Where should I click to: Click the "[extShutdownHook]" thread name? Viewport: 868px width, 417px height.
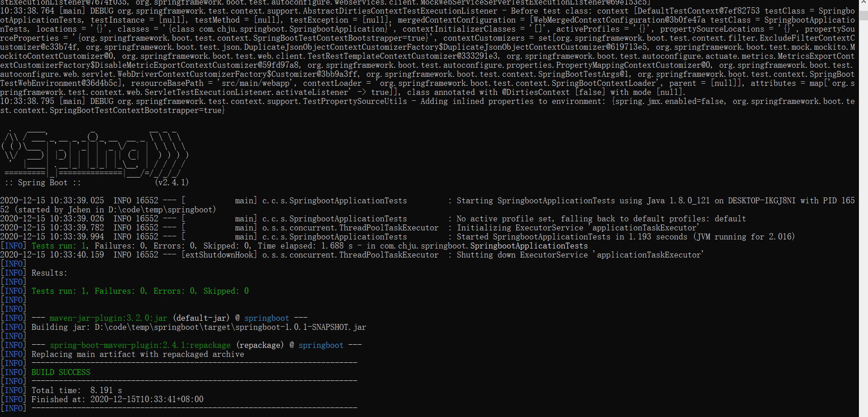tap(219, 255)
